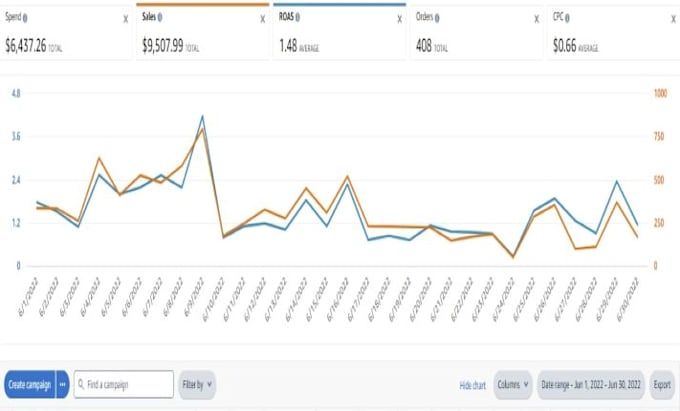Viewport: 680px width, 411px height.
Task: Click the Hide chart link
Action: coord(473,385)
